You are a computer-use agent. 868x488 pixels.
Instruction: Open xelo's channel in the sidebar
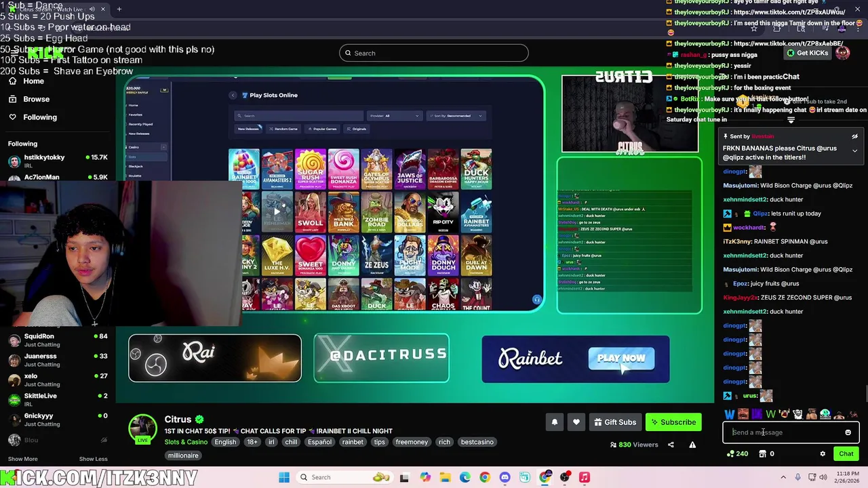[x=58, y=380]
